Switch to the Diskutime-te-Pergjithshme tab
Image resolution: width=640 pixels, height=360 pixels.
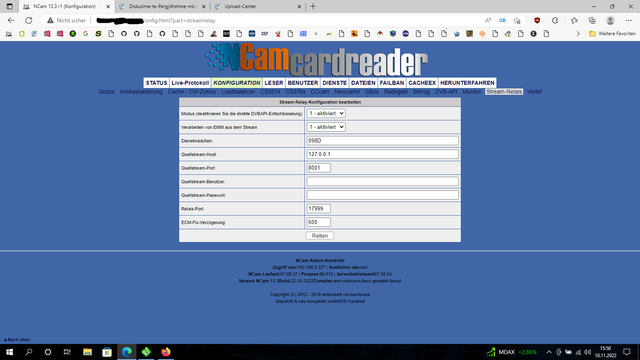click(x=163, y=7)
